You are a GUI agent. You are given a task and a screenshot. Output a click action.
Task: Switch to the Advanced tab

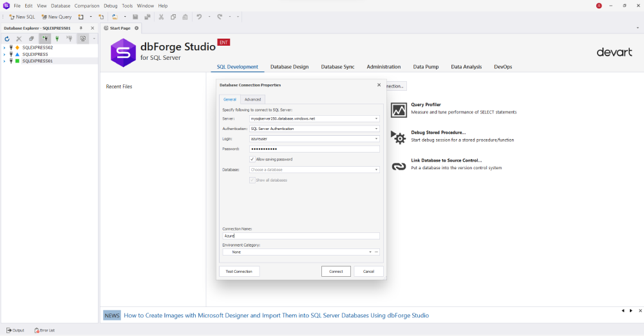tap(252, 99)
